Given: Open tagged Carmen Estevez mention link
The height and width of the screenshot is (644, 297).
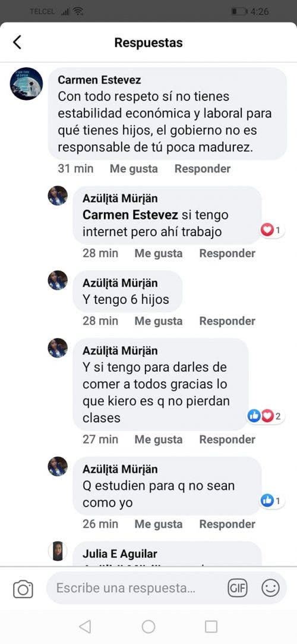Looking at the screenshot, I should pos(131,215).
